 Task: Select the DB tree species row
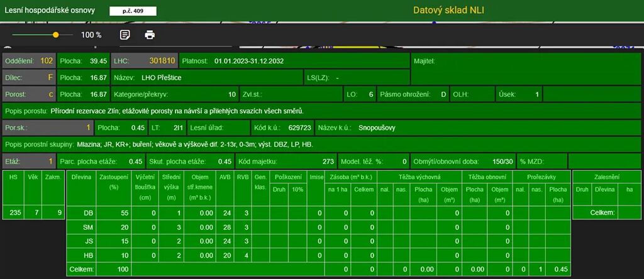click(x=89, y=214)
